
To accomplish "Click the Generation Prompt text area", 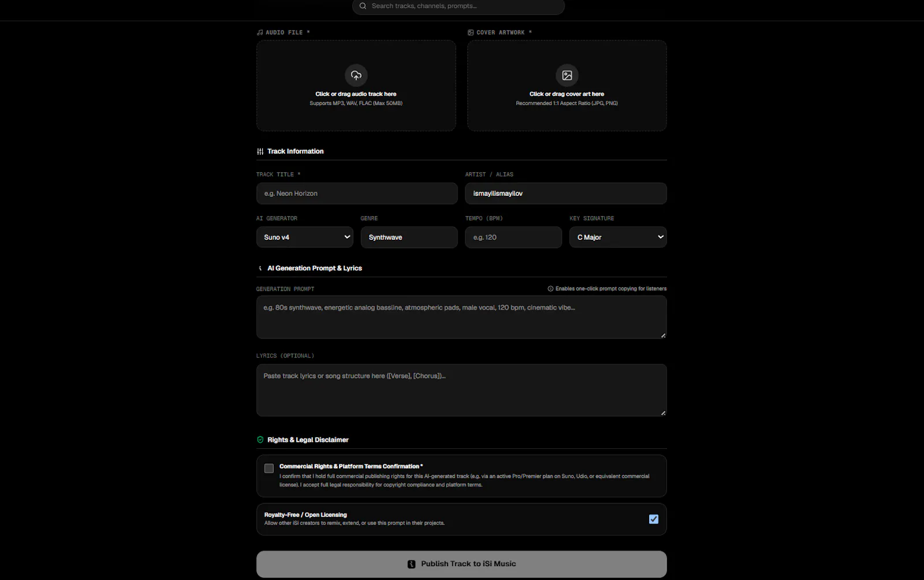I will tap(461, 317).
